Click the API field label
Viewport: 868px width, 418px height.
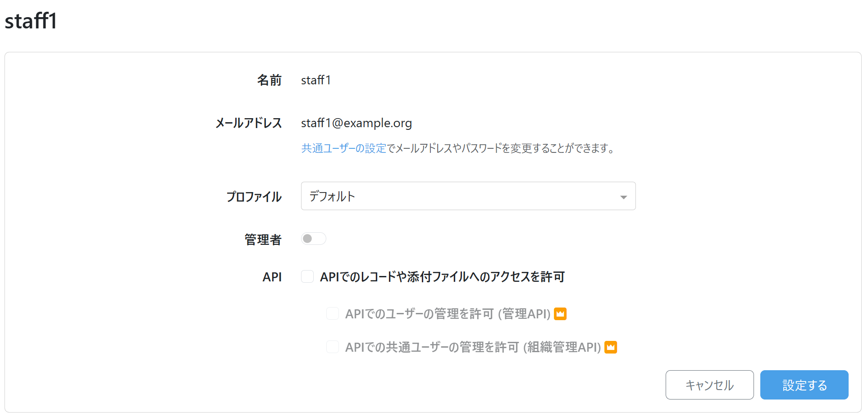pyautogui.click(x=272, y=277)
